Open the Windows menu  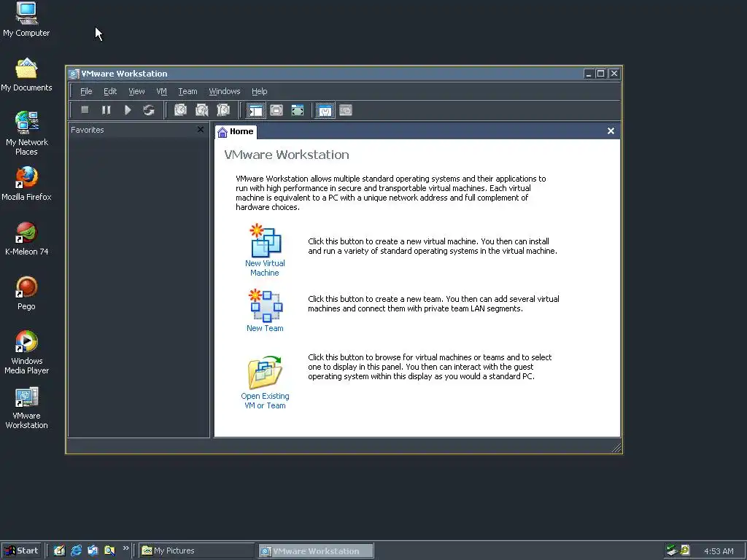point(225,91)
